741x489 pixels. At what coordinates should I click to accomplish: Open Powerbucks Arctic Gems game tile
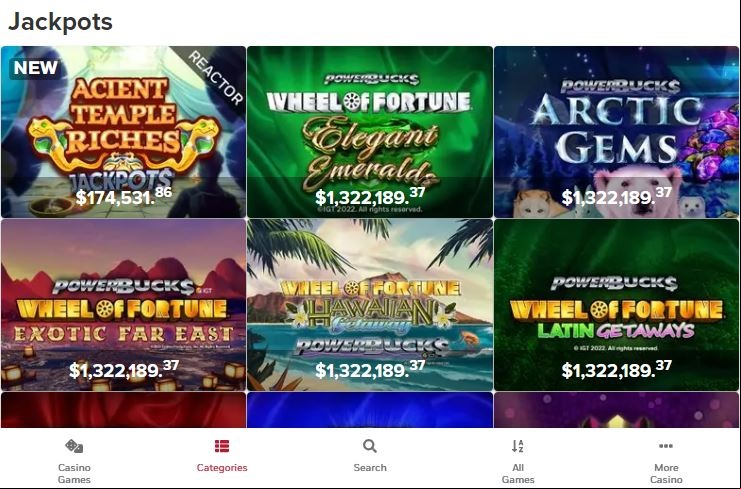[616, 132]
